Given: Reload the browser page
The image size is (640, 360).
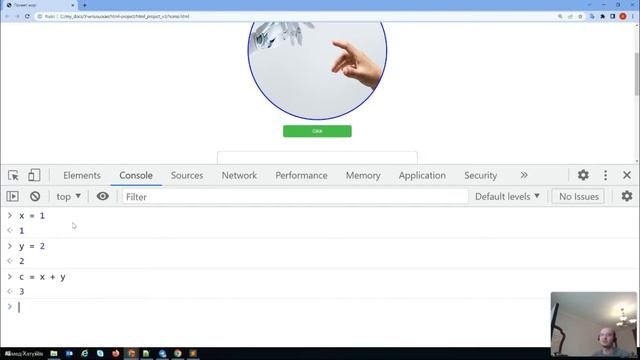Looking at the screenshot, I should click(x=27, y=16).
